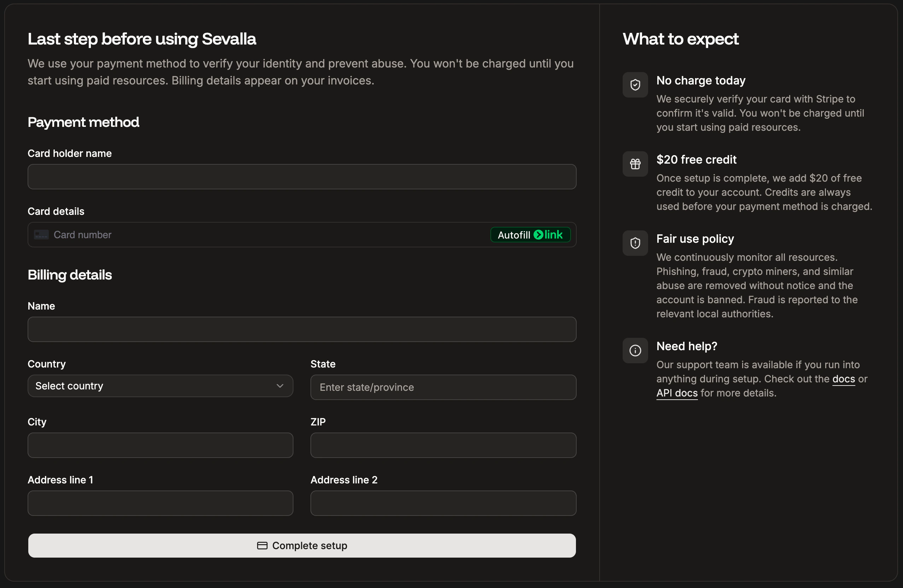
Task: Click the "Address line 2" label
Action: (344, 480)
